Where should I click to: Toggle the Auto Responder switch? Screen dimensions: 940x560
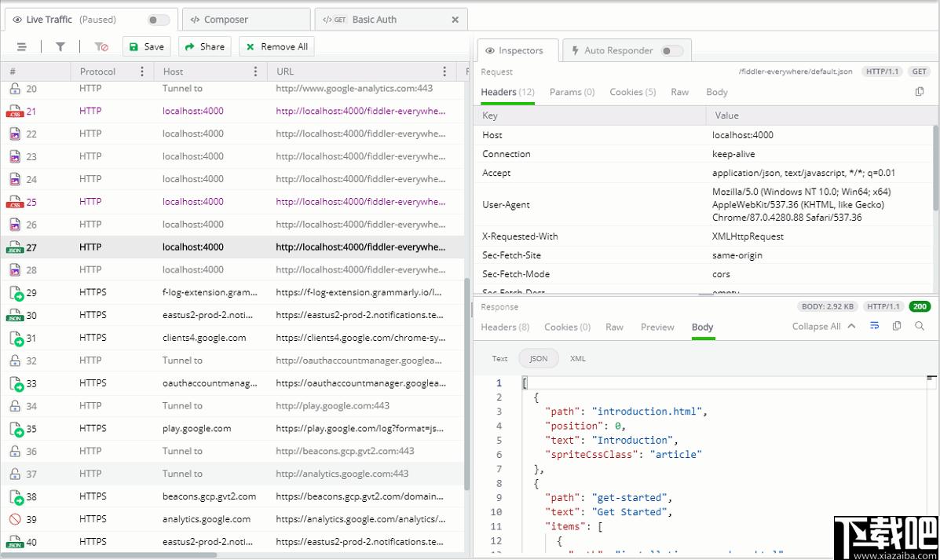[x=672, y=51]
